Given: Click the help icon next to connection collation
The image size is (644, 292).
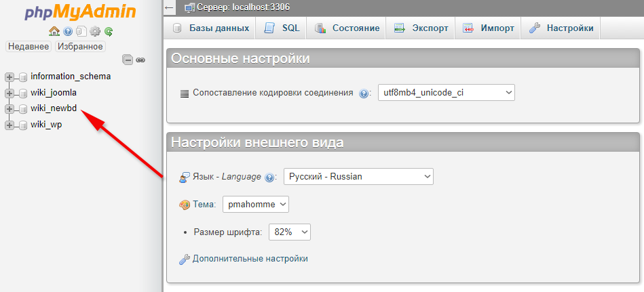Looking at the screenshot, I should coord(364,93).
